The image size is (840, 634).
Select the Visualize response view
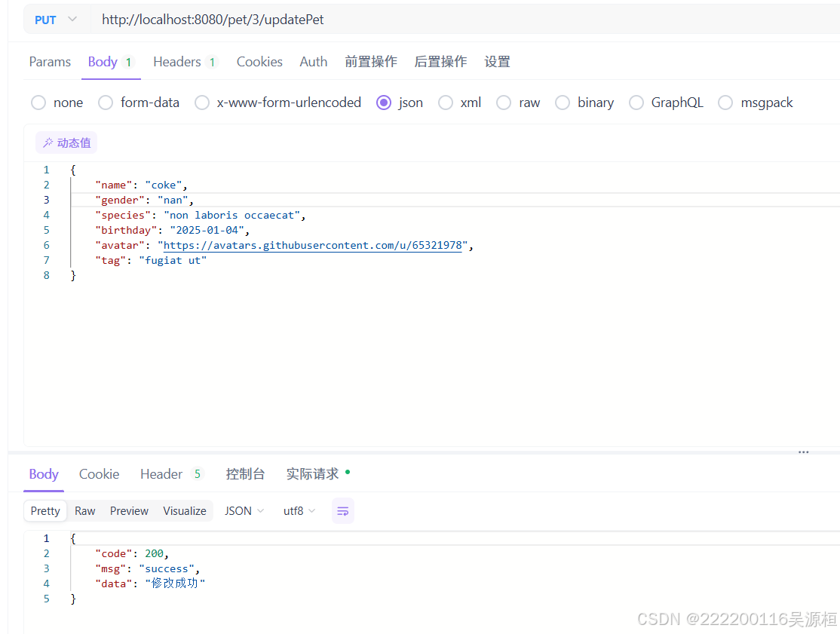coord(184,511)
